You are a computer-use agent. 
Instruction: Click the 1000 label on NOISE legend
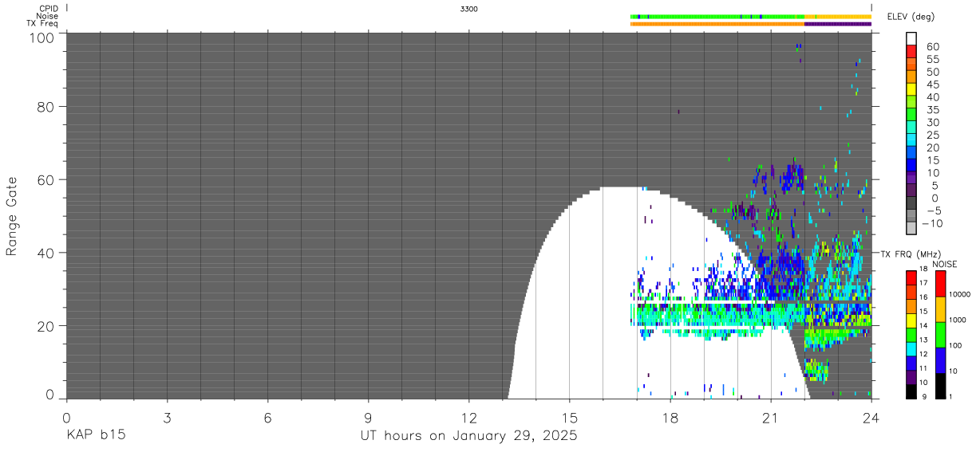pos(958,320)
